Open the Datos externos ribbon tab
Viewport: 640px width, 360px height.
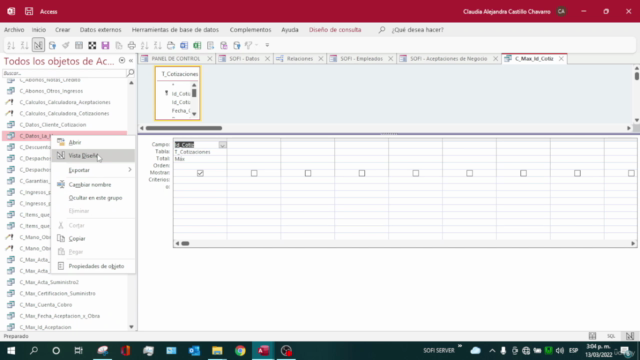(100, 30)
